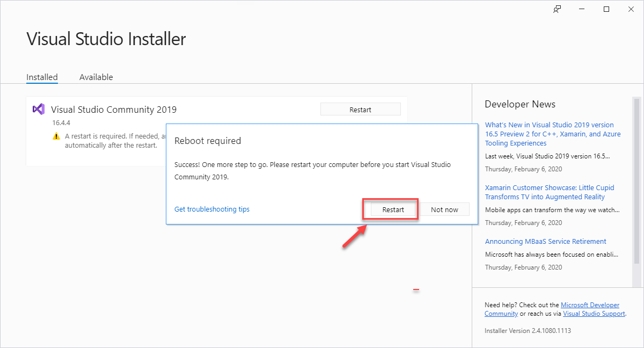This screenshot has width=644, height=348.
Task: Click the Restart button in Reboot required dialog
Action: pos(393,209)
